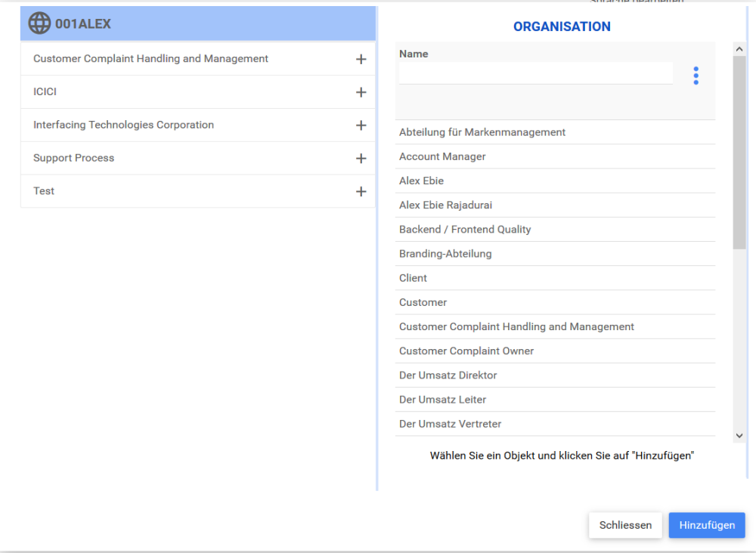
Task: Select Customer Complaint Owner entry
Action: point(466,351)
